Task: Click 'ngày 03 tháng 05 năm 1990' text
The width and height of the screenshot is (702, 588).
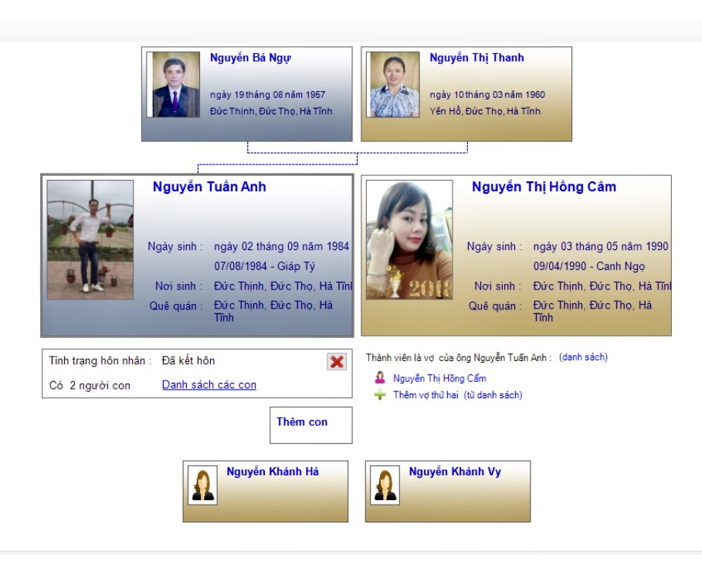Action: coord(601,247)
